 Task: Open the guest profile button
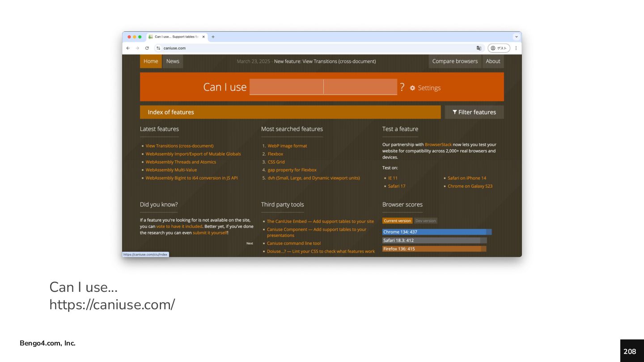499,48
